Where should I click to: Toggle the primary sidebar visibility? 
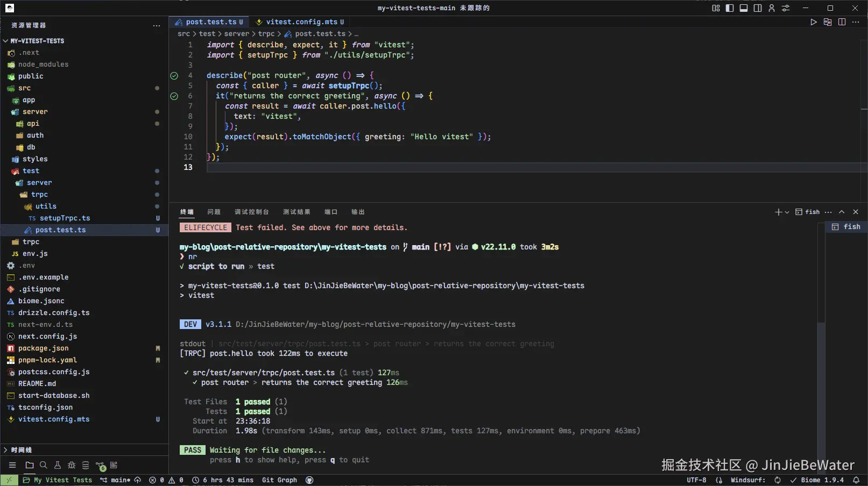click(x=729, y=8)
